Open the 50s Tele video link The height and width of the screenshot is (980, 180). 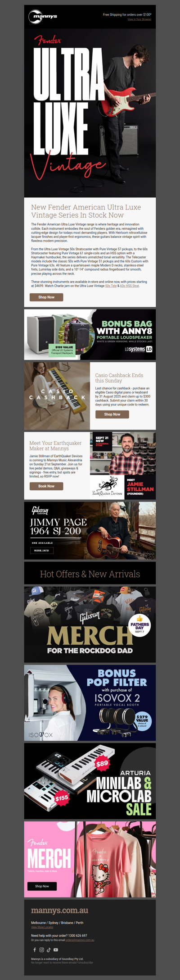tap(111, 286)
